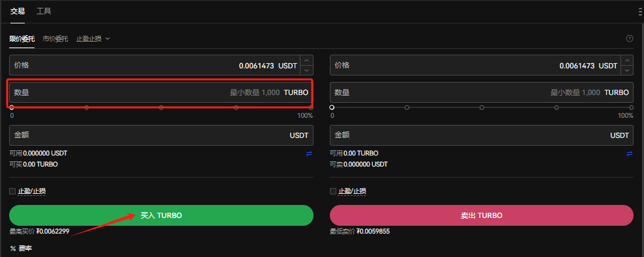
Task: Set buy slider to 100% point
Action: [x=311, y=107]
